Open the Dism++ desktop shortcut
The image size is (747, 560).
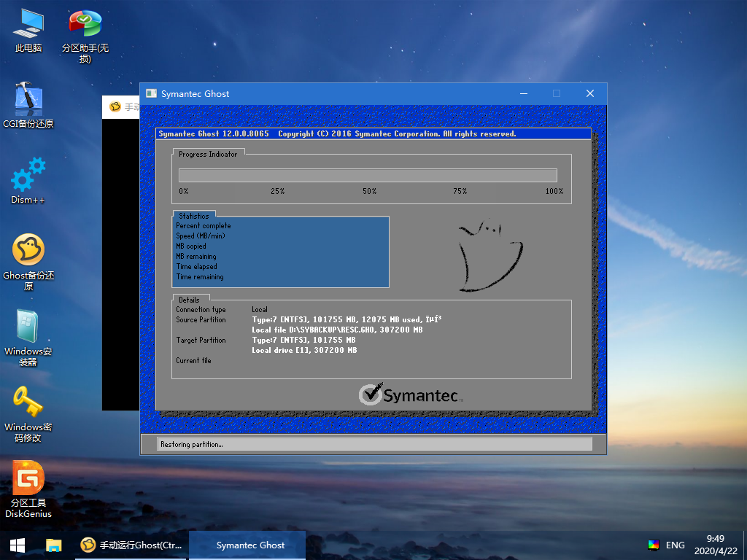pos(28,181)
